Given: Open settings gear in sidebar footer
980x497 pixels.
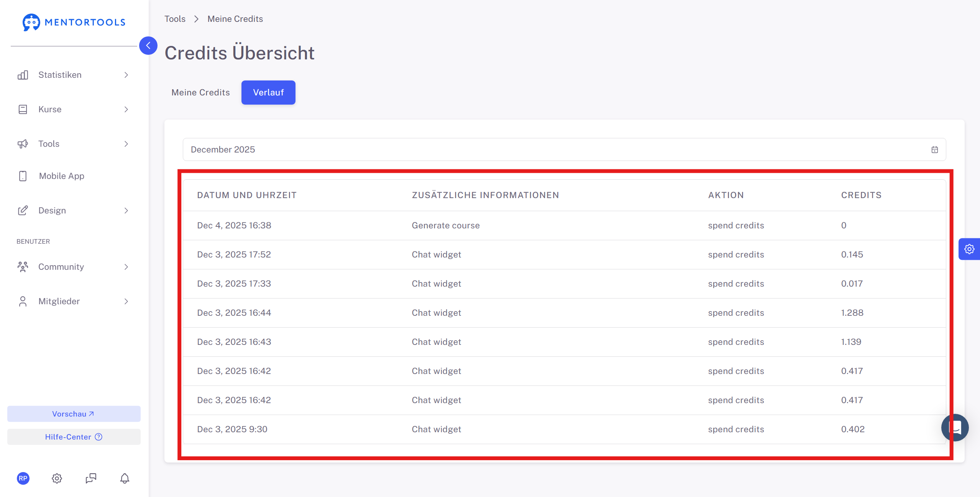Looking at the screenshot, I should tap(57, 478).
